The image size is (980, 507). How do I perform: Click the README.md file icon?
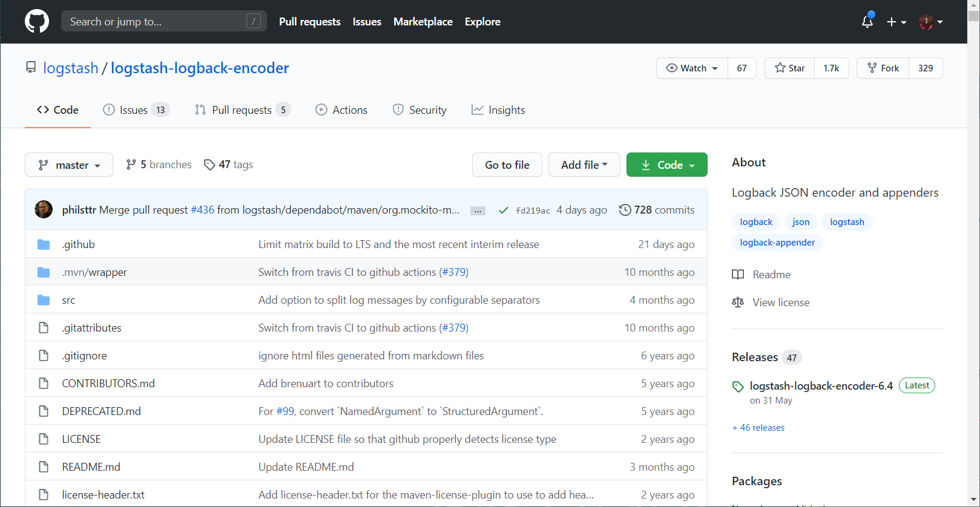(44, 467)
